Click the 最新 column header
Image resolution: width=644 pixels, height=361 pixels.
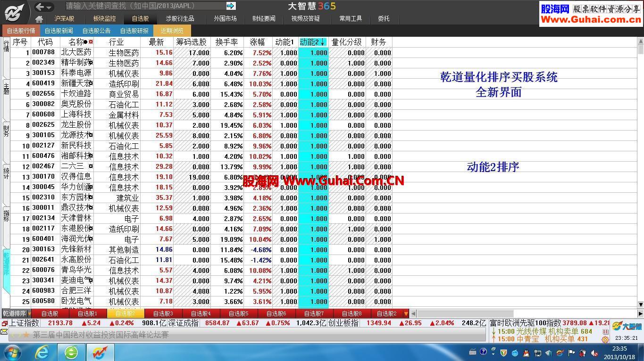(x=157, y=42)
